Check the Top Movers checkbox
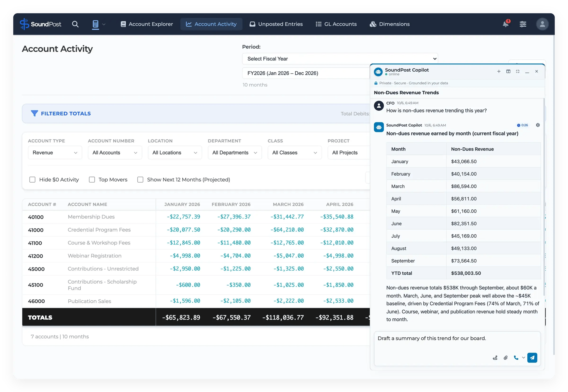 tap(92, 180)
